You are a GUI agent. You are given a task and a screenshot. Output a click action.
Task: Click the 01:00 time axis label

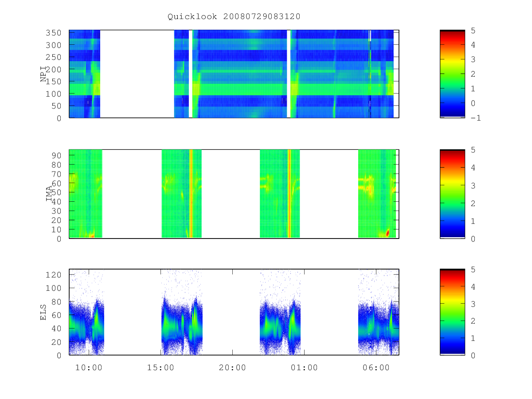point(304,368)
